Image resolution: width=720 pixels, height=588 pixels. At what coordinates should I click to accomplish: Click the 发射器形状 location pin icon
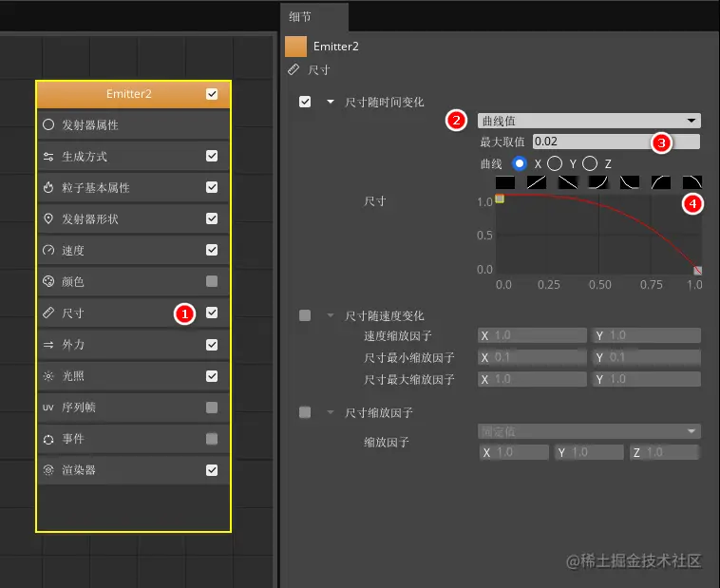coord(48,218)
